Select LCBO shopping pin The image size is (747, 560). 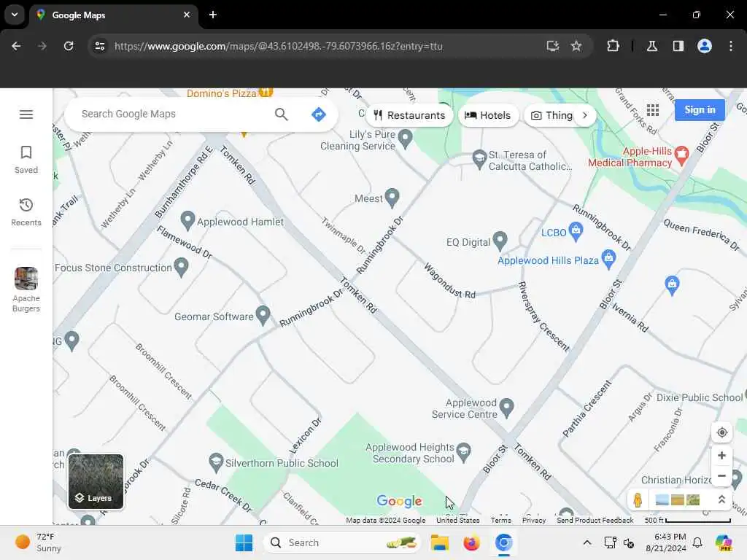click(x=576, y=231)
